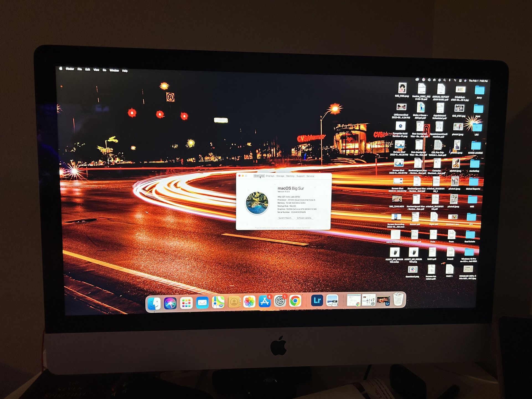
Task: Launch Google Chrome from the Dock
Action: (296, 304)
